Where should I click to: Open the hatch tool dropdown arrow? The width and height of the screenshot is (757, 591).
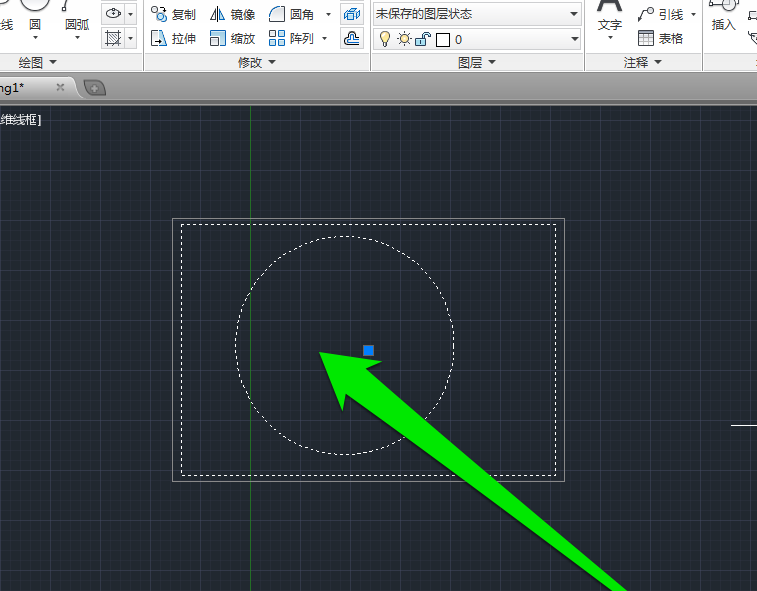tap(130, 38)
